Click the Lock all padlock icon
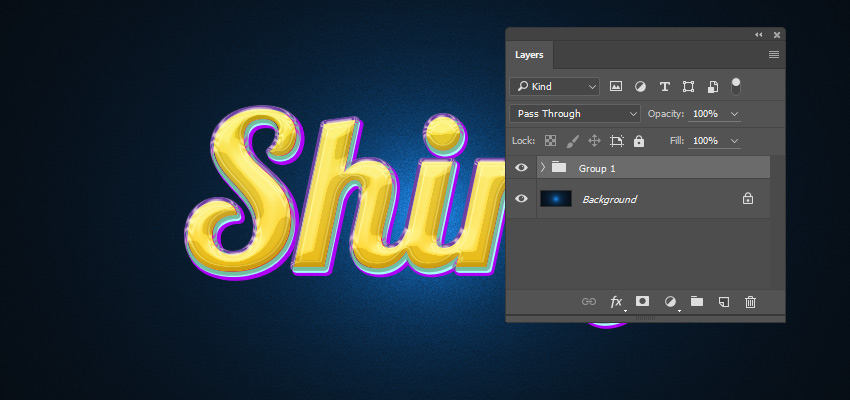This screenshot has height=400, width=850. (639, 141)
